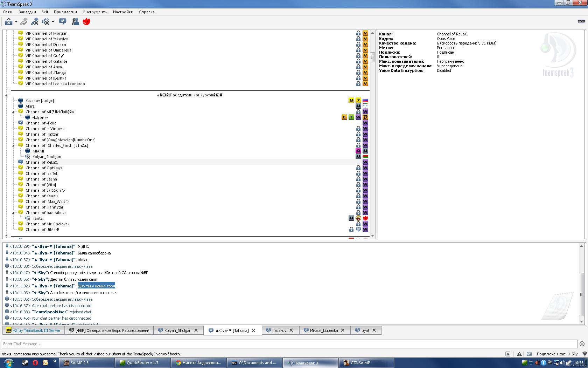Select user MIAMI in the tree
Viewport: 588px width, 368px height.
tap(38, 151)
